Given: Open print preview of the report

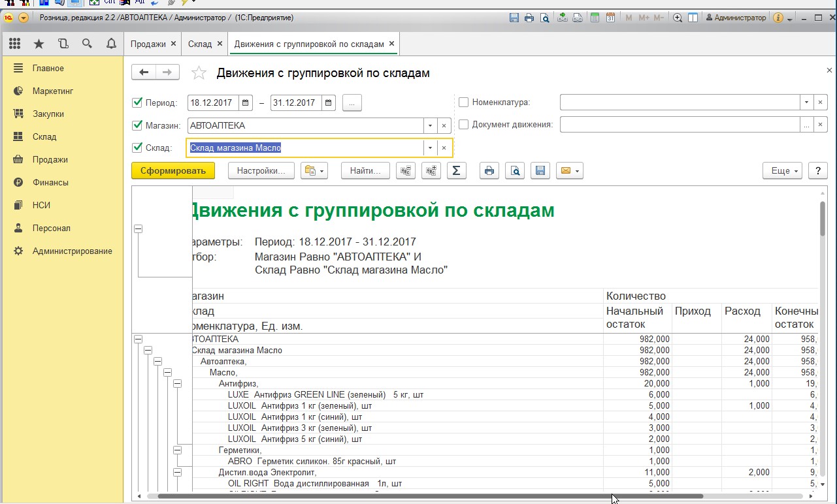Looking at the screenshot, I should 516,171.
